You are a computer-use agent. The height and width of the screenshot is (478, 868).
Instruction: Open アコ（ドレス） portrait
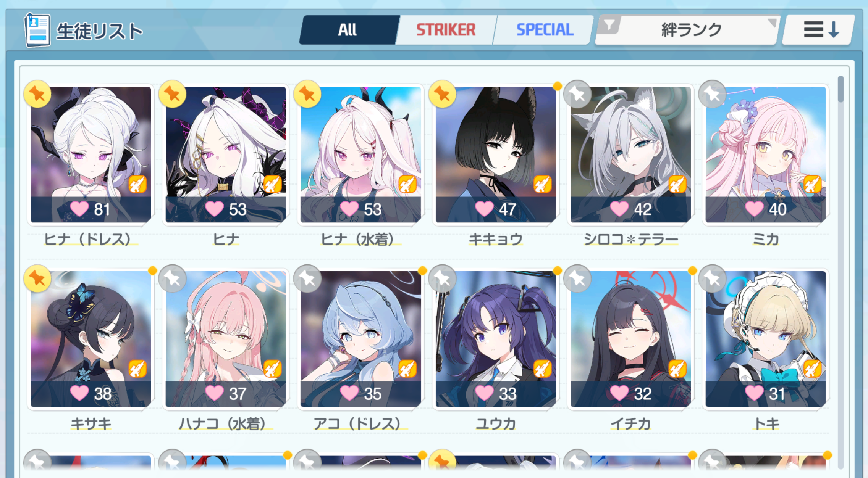pyautogui.click(x=361, y=339)
